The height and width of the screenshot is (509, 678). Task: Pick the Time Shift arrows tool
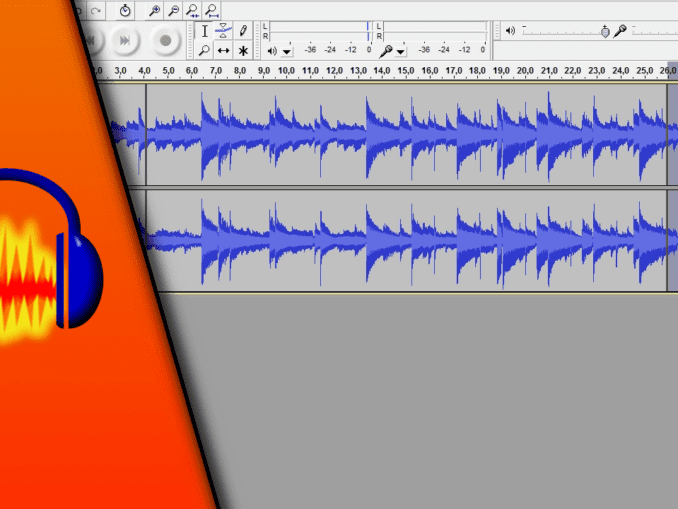(224, 50)
